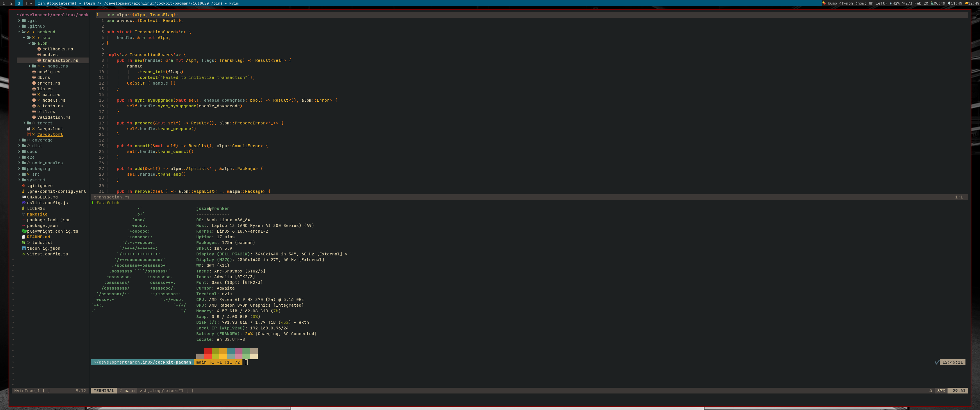Click the git icon beside .gitignore
The width and height of the screenshot is (980, 410).
click(24, 186)
